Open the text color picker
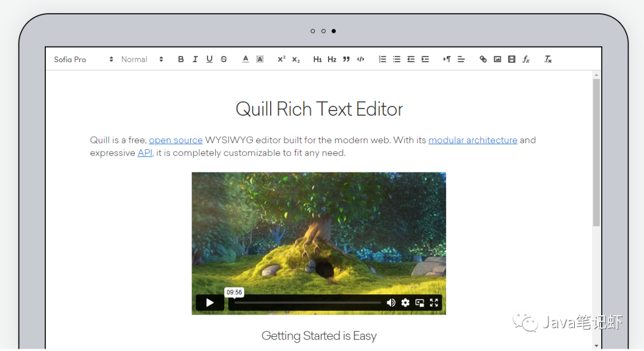The width and height of the screenshot is (644, 351). click(245, 59)
